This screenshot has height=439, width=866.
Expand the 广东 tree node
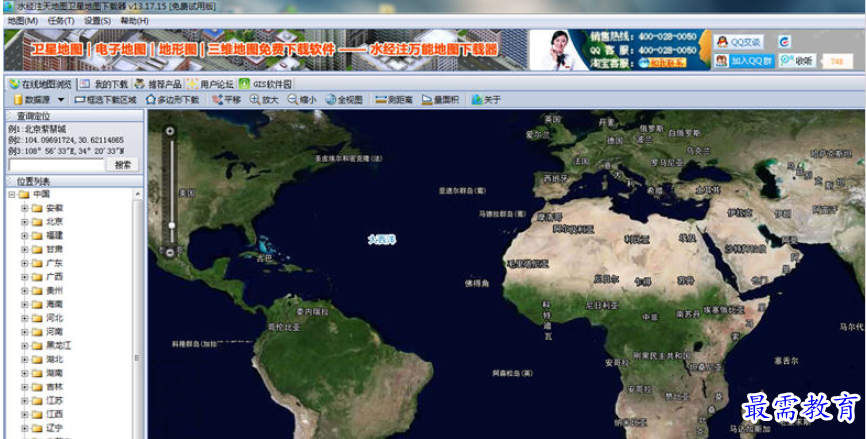[x=24, y=263]
